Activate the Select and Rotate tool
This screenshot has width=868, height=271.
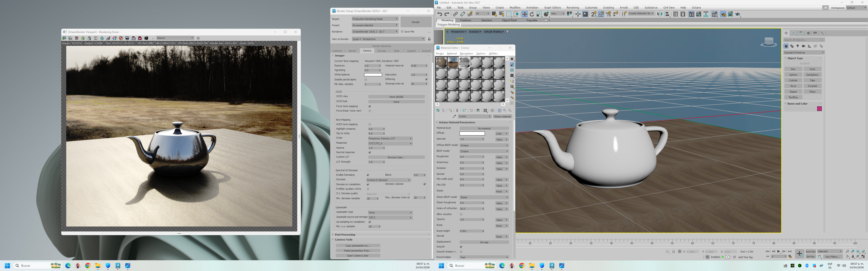point(532,14)
